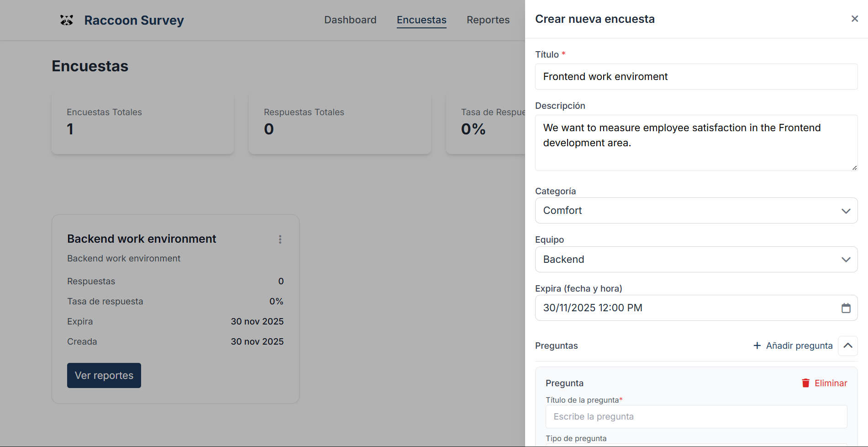The height and width of the screenshot is (447, 868).
Task: Select the Encuestas navigation tab
Action: (x=421, y=20)
